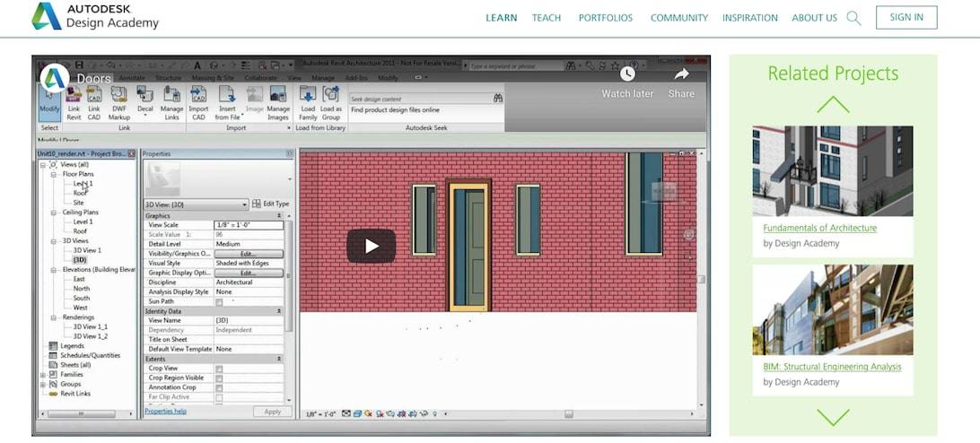Expand the Groups tree node
Viewport: 980px width, 443px height.
tap(43, 384)
